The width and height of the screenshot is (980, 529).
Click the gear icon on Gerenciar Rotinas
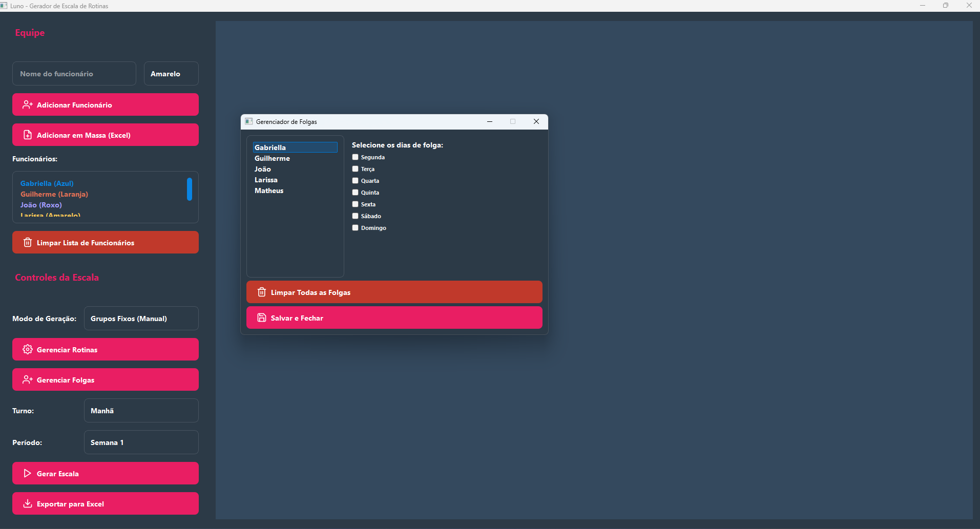pyautogui.click(x=28, y=350)
